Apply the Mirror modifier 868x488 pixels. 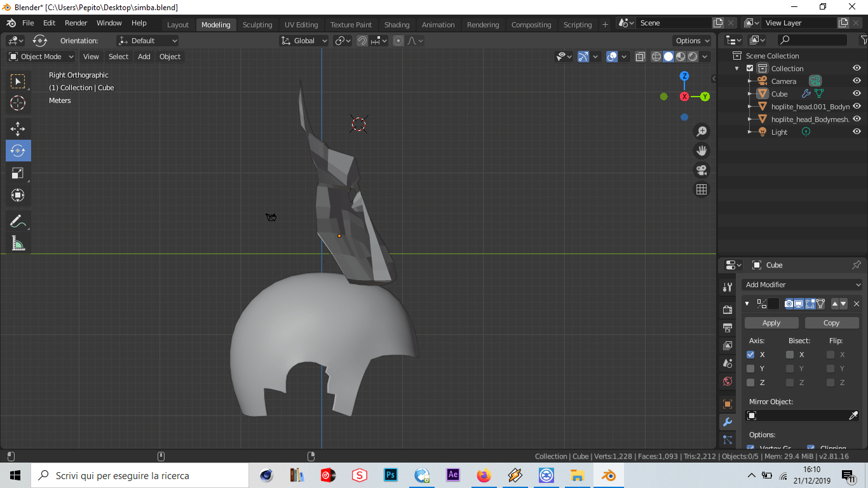click(771, 323)
